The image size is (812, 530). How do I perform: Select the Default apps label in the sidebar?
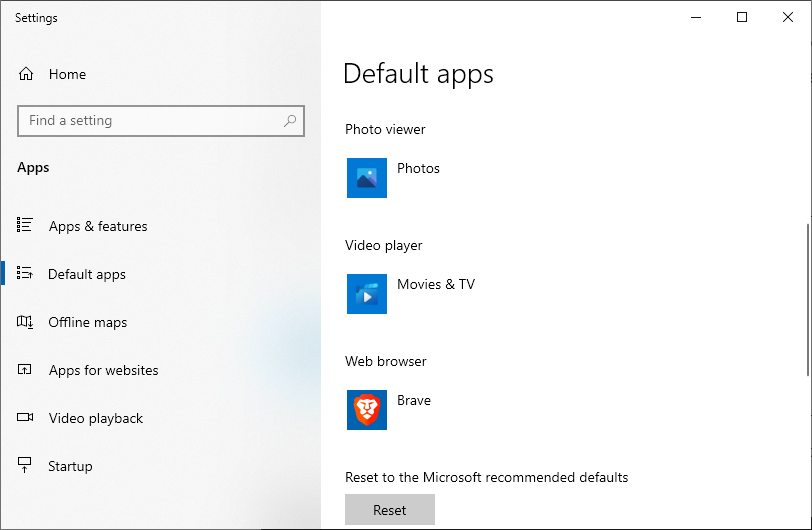pos(87,274)
